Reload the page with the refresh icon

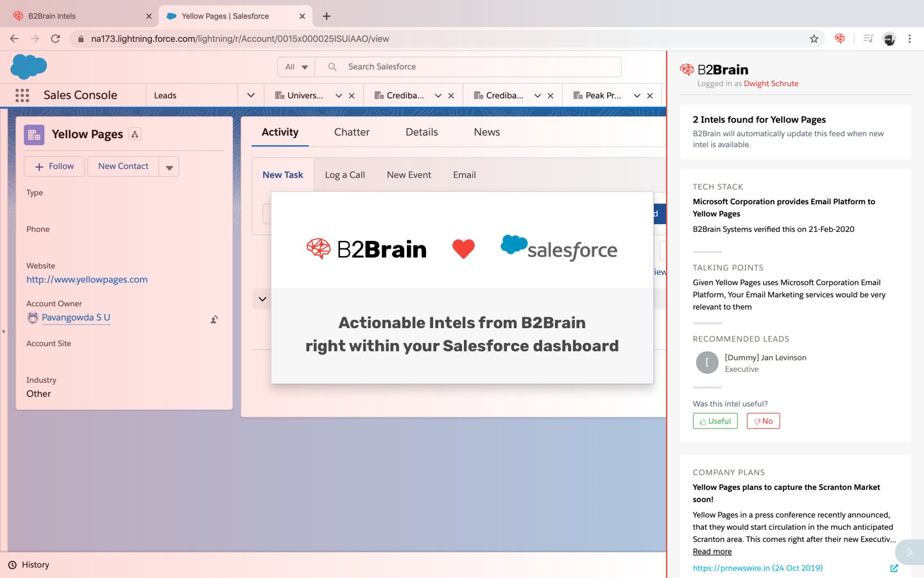click(x=56, y=39)
